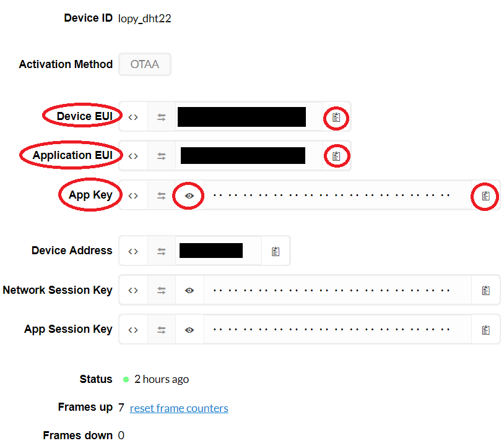Copy the App Session Key to clipboard
The width and height of the screenshot is (504, 446).
pos(485,330)
